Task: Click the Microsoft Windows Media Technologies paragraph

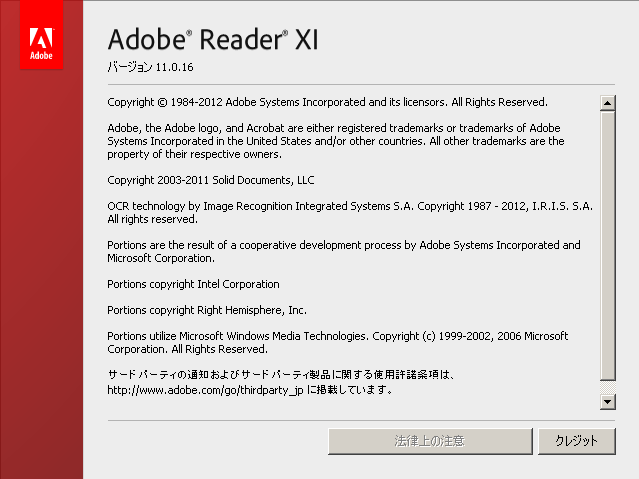Action: coord(337,343)
